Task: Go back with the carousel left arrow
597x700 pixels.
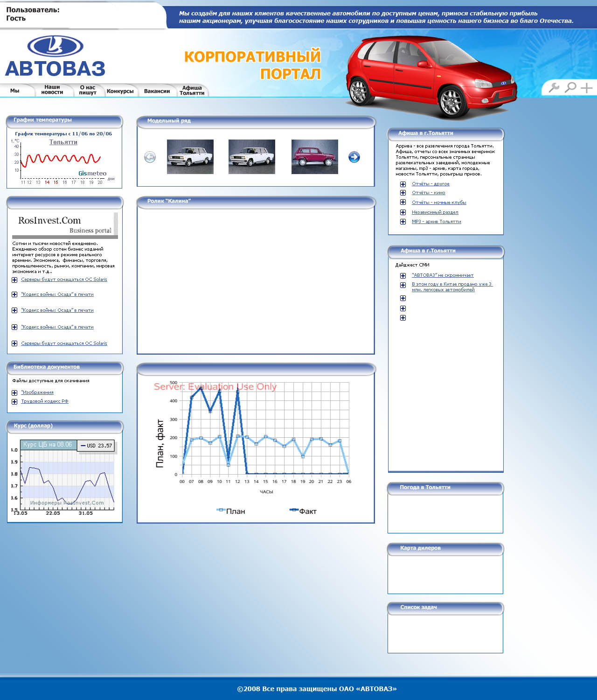Action: click(x=150, y=157)
